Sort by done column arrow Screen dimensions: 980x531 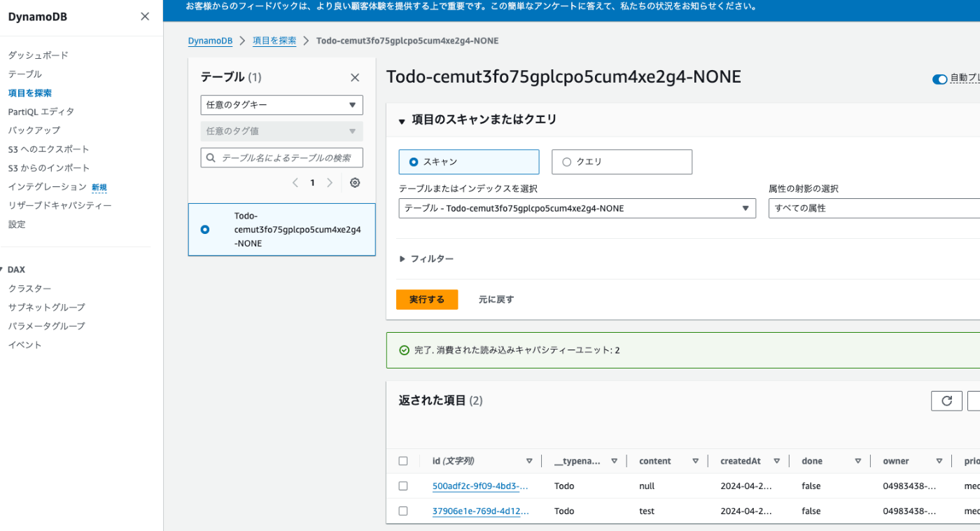pyautogui.click(x=857, y=461)
